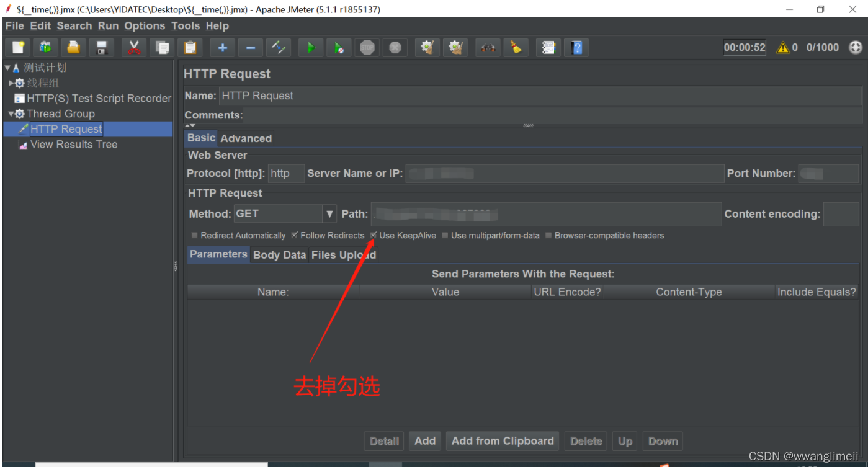This screenshot has width=868, height=469.
Task: Open the Tools menu
Action: click(x=186, y=26)
